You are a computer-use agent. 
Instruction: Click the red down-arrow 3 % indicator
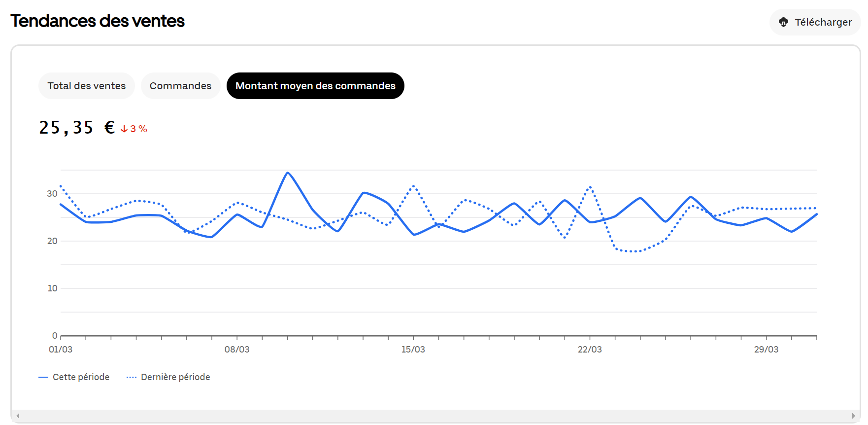coord(134,129)
